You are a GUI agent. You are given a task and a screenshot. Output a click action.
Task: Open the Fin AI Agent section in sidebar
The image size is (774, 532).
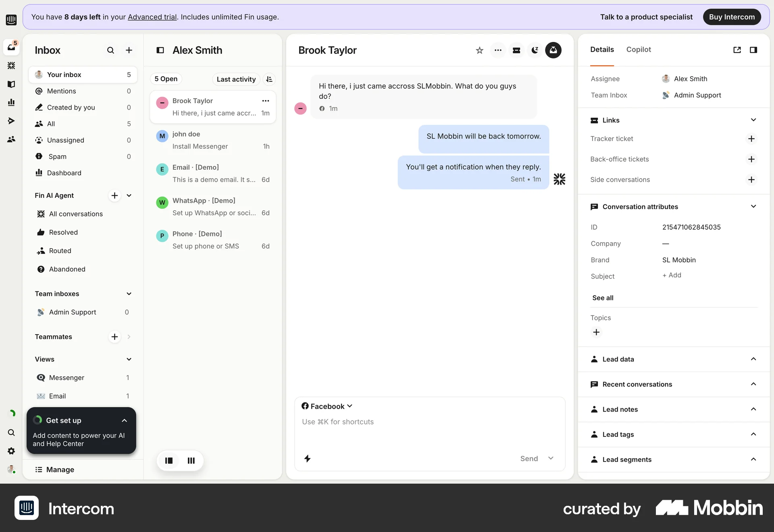coord(54,195)
